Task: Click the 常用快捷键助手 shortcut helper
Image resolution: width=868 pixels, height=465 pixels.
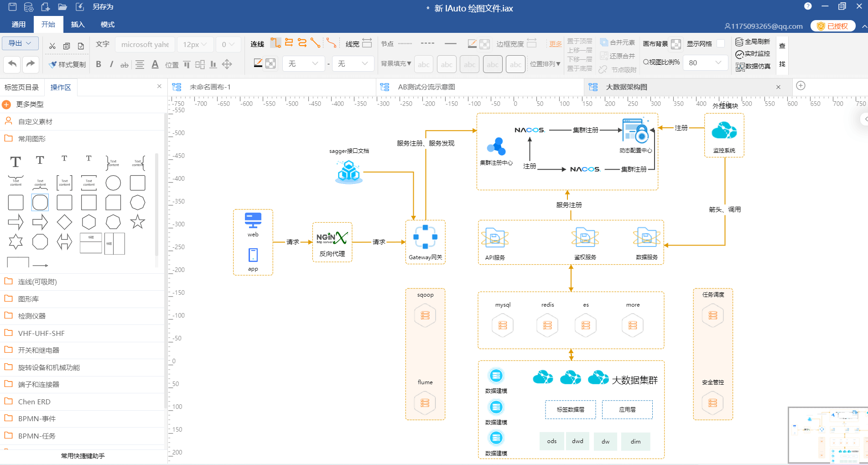Action: [x=83, y=456]
